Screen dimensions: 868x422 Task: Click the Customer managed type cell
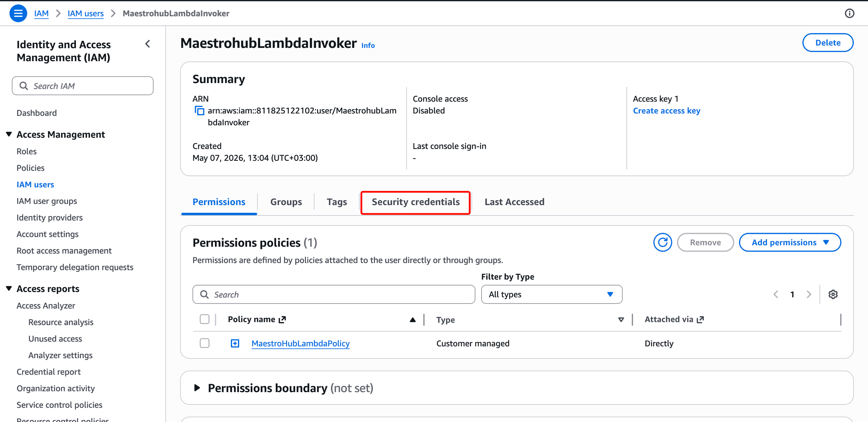[472, 343]
